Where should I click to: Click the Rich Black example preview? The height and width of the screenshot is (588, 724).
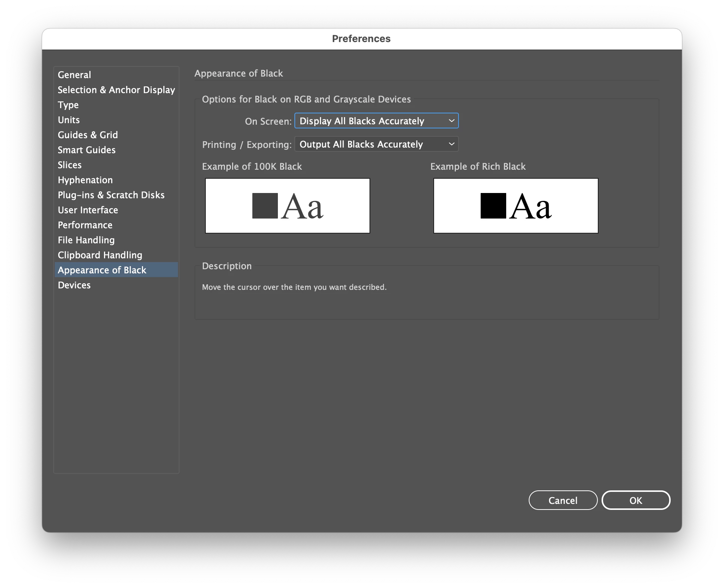(516, 206)
